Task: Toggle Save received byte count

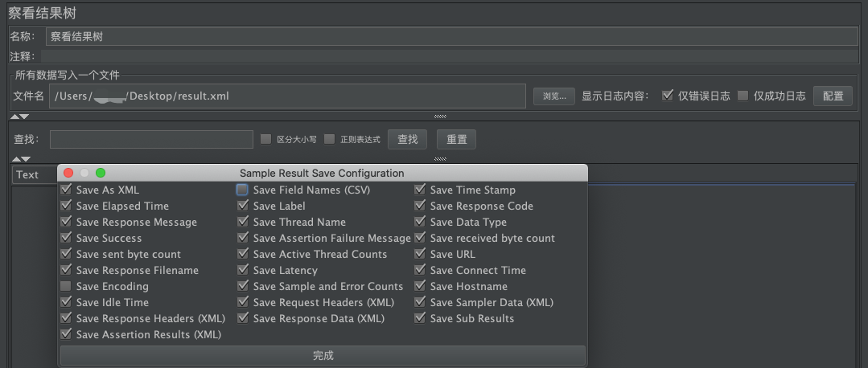Action: click(x=420, y=238)
